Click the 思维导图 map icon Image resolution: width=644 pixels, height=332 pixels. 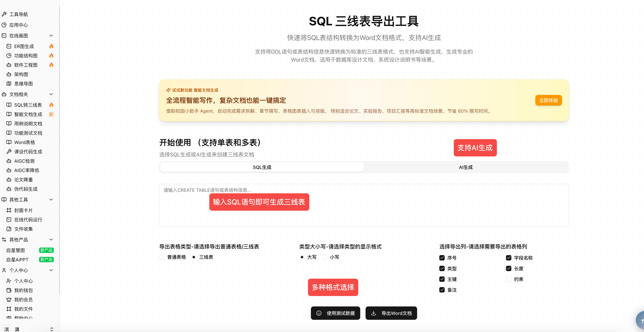coord(9,84)
